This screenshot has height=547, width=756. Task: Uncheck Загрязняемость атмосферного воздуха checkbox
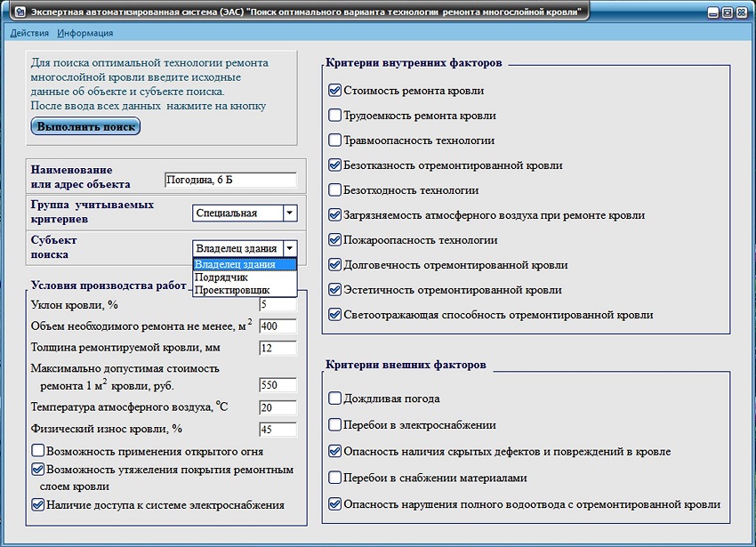(x=334, y=214)
